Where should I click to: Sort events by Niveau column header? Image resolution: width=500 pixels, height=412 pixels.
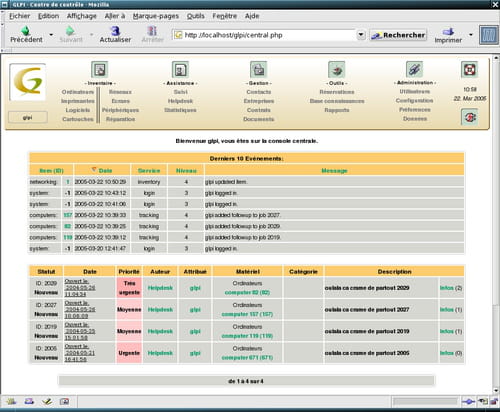[x=186, y=170]
